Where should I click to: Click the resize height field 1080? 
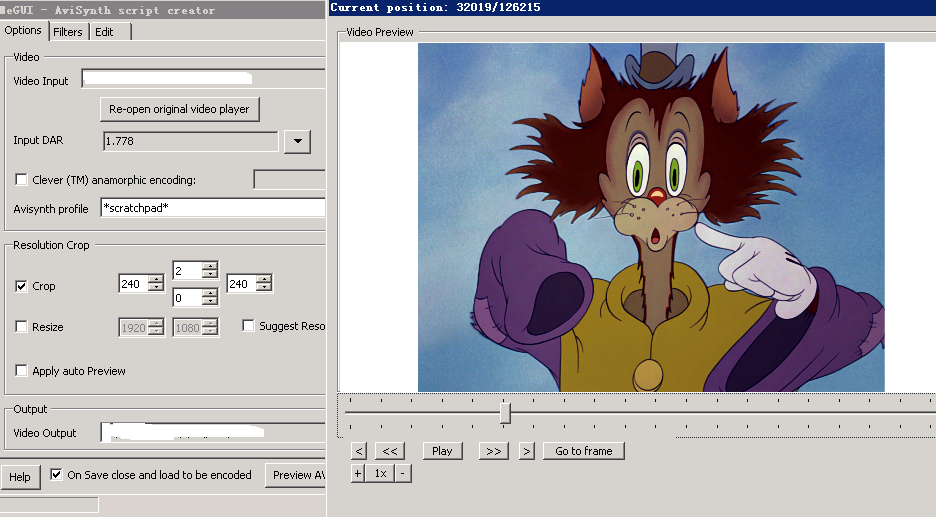tap(187, 328)
